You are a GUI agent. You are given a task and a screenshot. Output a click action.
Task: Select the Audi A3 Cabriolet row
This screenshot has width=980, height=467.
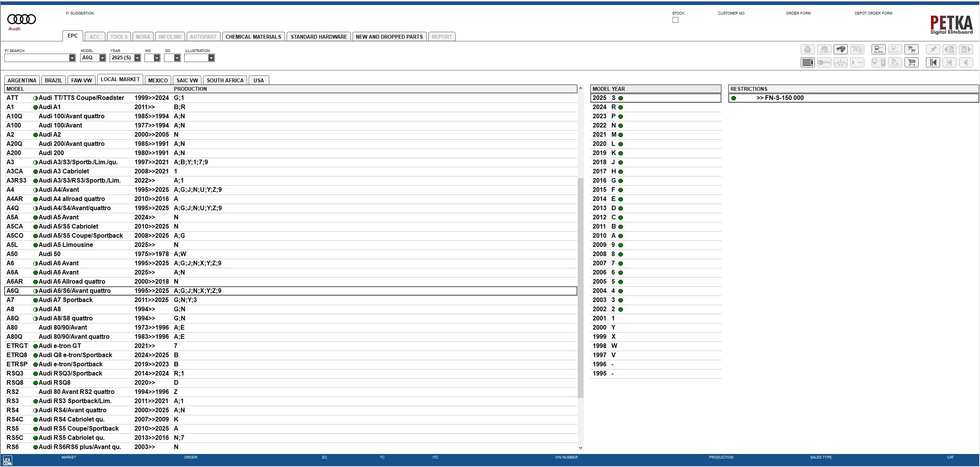[x=291, y=171]
